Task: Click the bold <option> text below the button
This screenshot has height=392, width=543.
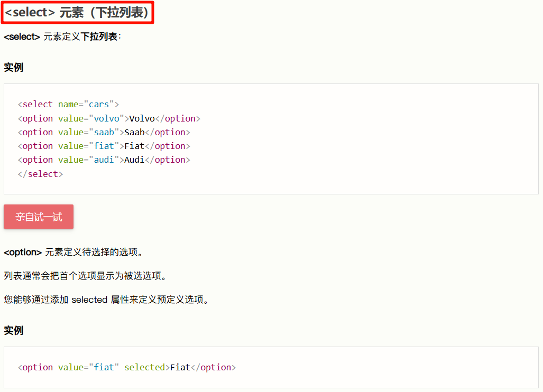Action: tap(23, 252)
